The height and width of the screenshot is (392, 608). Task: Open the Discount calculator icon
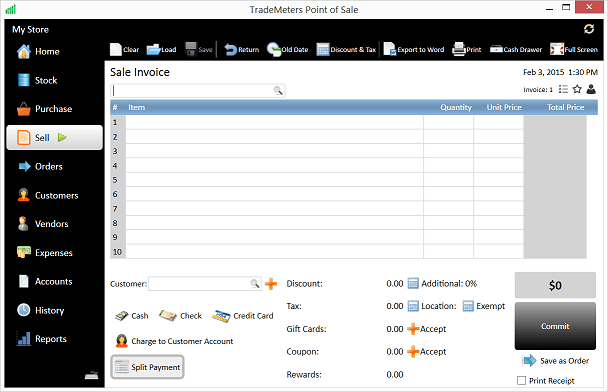pyautogui.click(x=413, y=284)
